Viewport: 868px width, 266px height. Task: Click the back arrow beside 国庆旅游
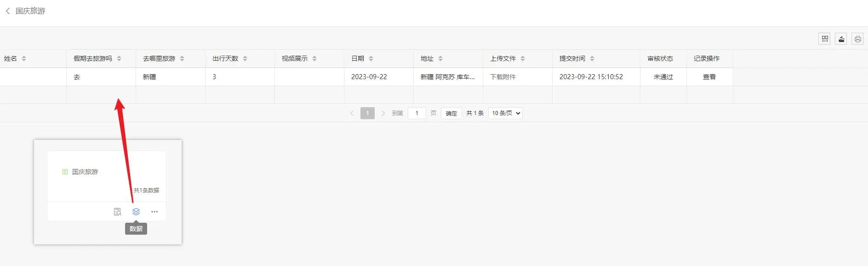8,11
